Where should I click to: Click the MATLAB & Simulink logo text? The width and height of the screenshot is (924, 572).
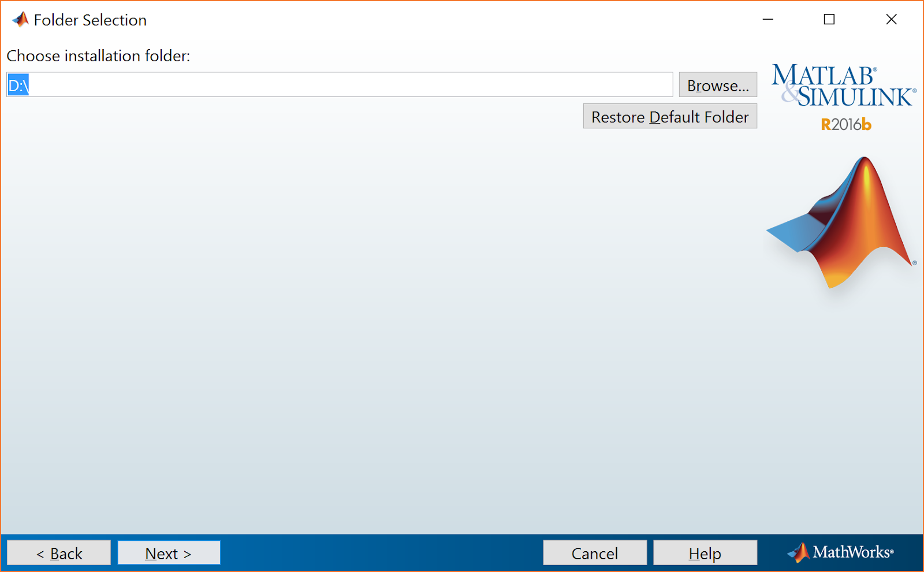click(844, 86)
